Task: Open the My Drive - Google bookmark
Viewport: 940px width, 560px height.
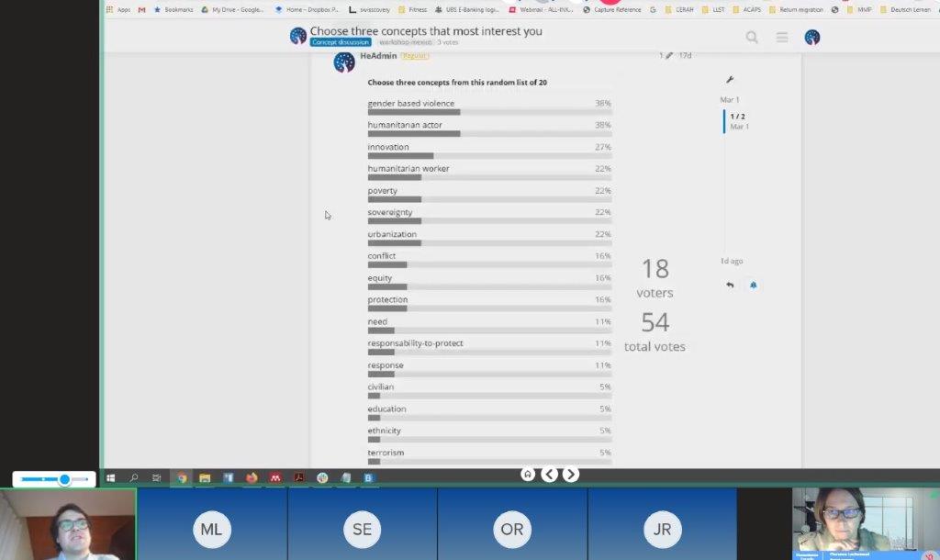Action: [232, 9]
